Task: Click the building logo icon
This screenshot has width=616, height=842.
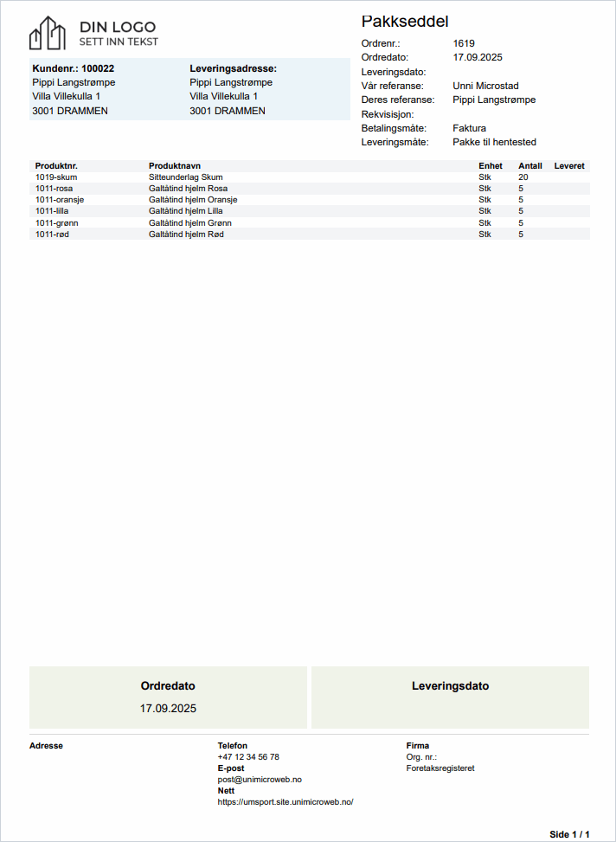Action: click(48, 33)
